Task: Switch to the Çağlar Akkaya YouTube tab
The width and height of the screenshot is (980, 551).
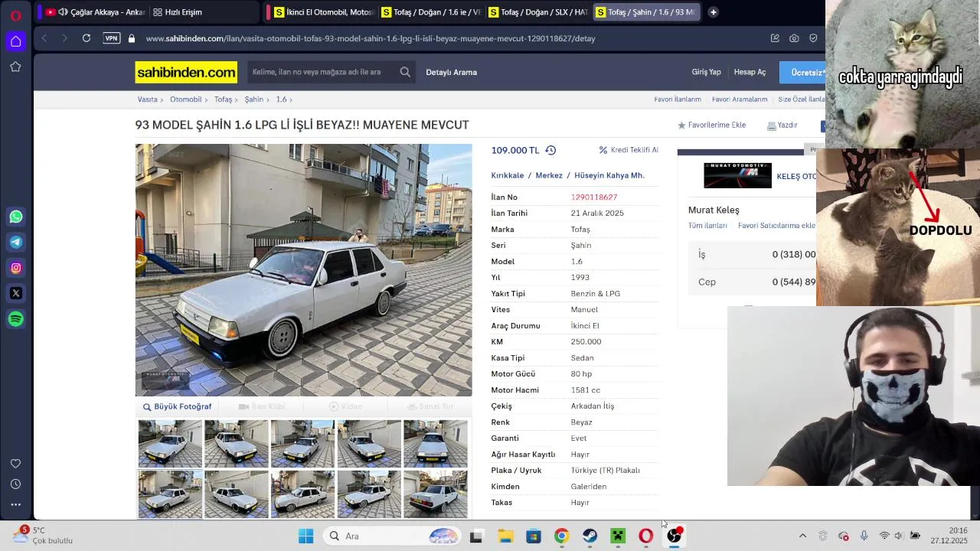Action: 95,12
